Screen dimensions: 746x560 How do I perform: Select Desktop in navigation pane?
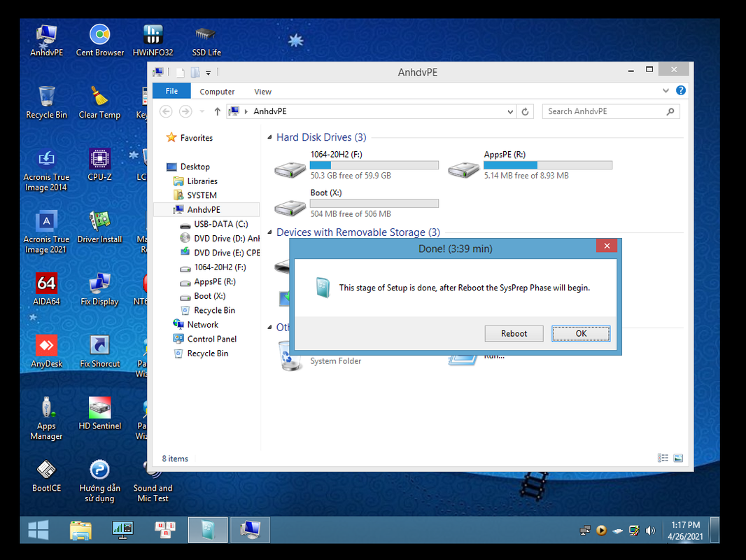pyautogui.click(x=188, y=167)
